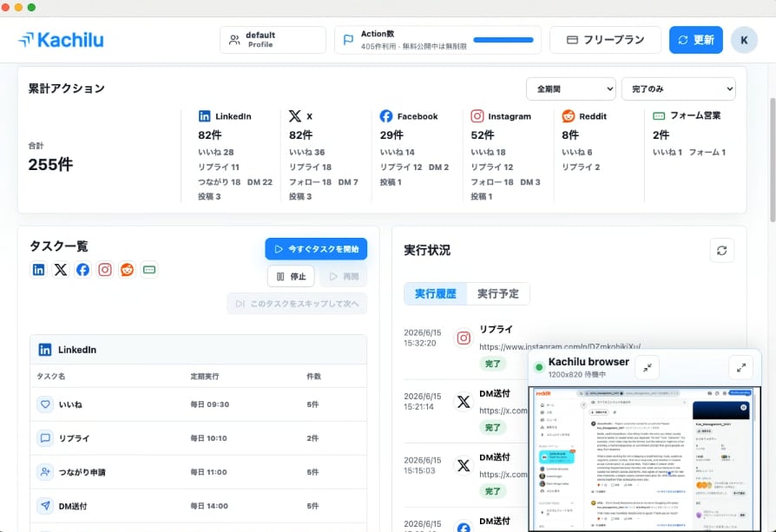Select the form filter under タスク一覧
The image size is (776, 532).
pyautogui.click(x=149, y=270)
